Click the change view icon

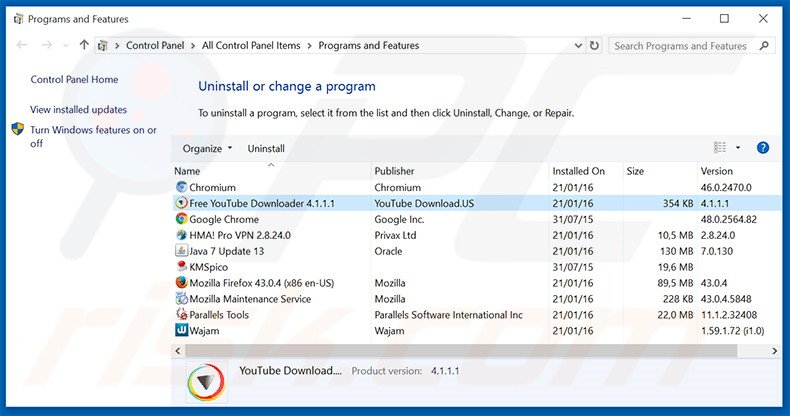720,148
